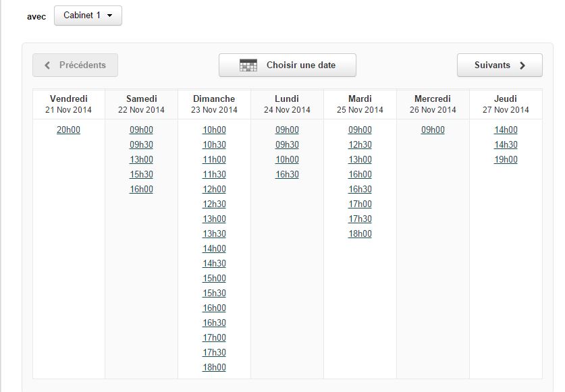Screen dimensions: 565x392
Task: Select 18h00 on Mardi 25 Nov
Action: click(x=360, y=233)
